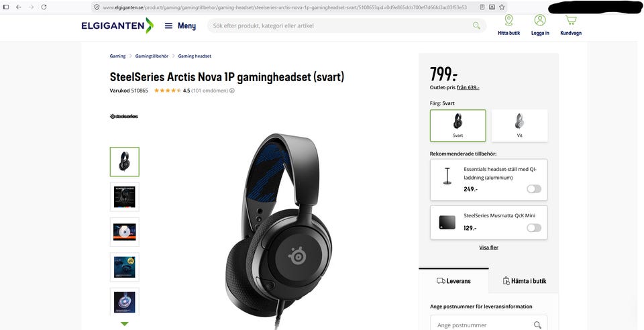Open the Outlet-pris från 639 link
This screenshot has height=330, width=644.
(x=468, y=87)
